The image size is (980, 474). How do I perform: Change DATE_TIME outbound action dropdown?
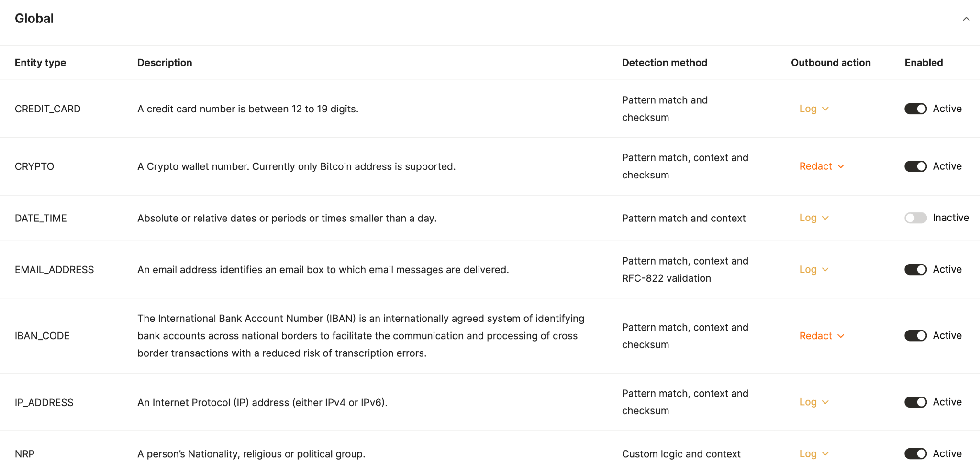(x=814, y=218)
